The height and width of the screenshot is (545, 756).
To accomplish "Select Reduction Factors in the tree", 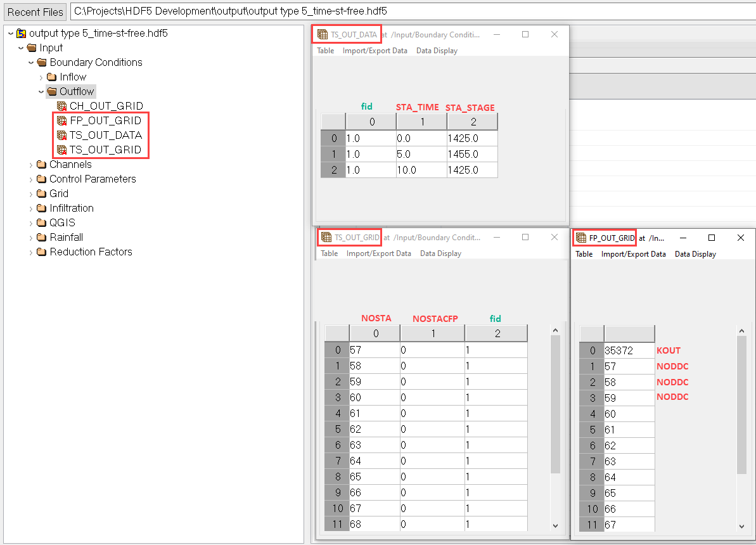I will point(91,252).
